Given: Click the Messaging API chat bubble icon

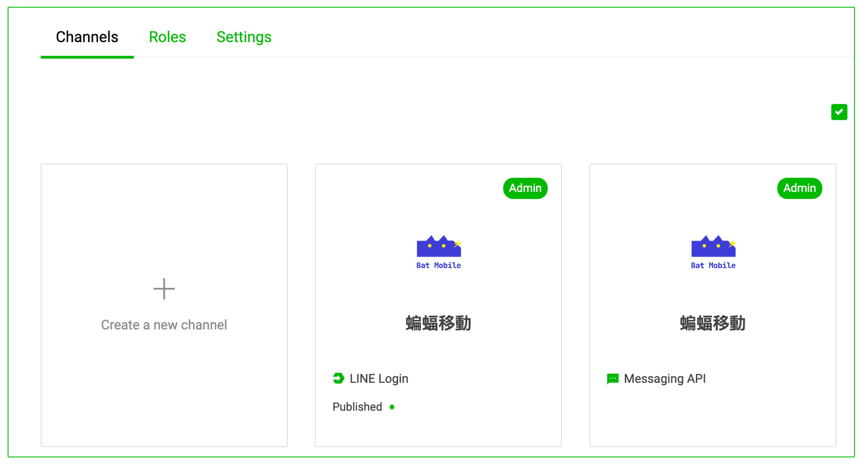Looking at the screenshot, I should 612,379.
